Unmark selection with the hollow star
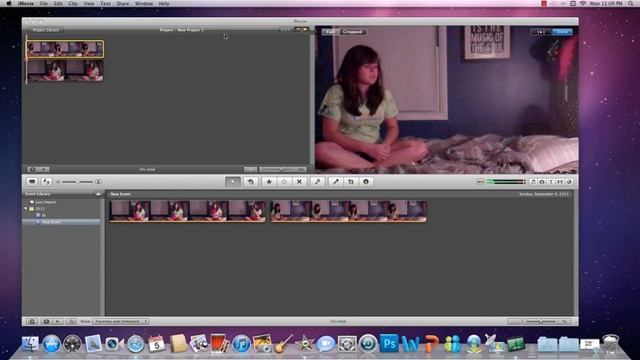The height and width of the screenshot is (360, 640). (284, 182)
